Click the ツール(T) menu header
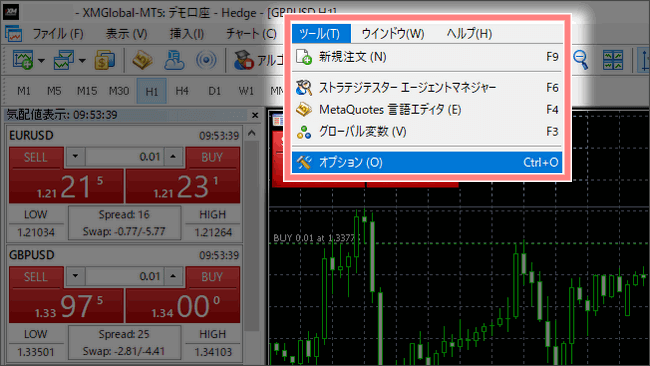Image resolution: width=650 pixels, height=366 pixels. point(321,34)
